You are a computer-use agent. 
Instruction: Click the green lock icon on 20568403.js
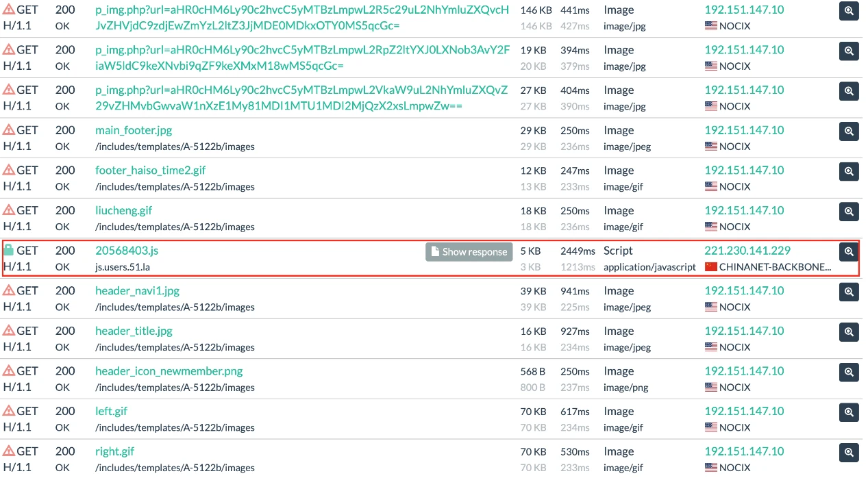pyautogui.click(x=9, y=251)
